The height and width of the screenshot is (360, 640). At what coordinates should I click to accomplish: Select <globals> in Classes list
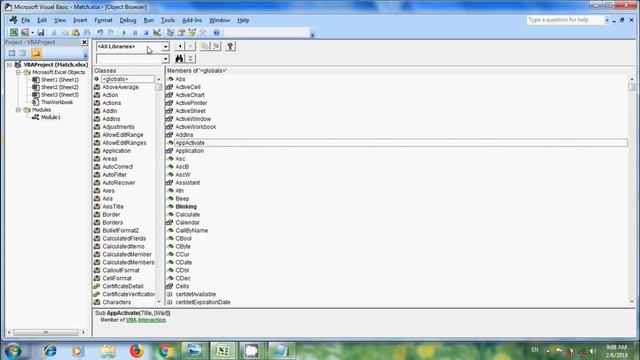tap(127, 79)
